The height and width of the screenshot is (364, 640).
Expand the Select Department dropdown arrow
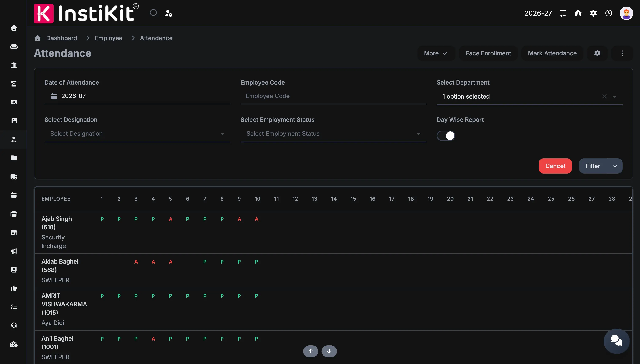coord(614,97)
